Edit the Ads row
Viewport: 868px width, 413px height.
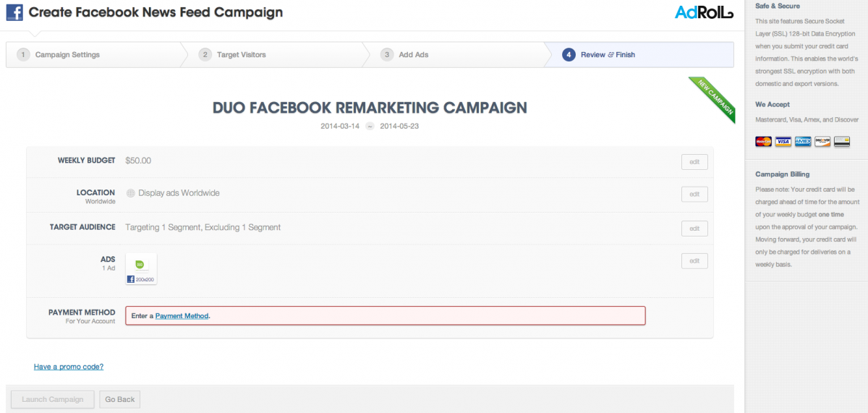[x=694, y=261]
